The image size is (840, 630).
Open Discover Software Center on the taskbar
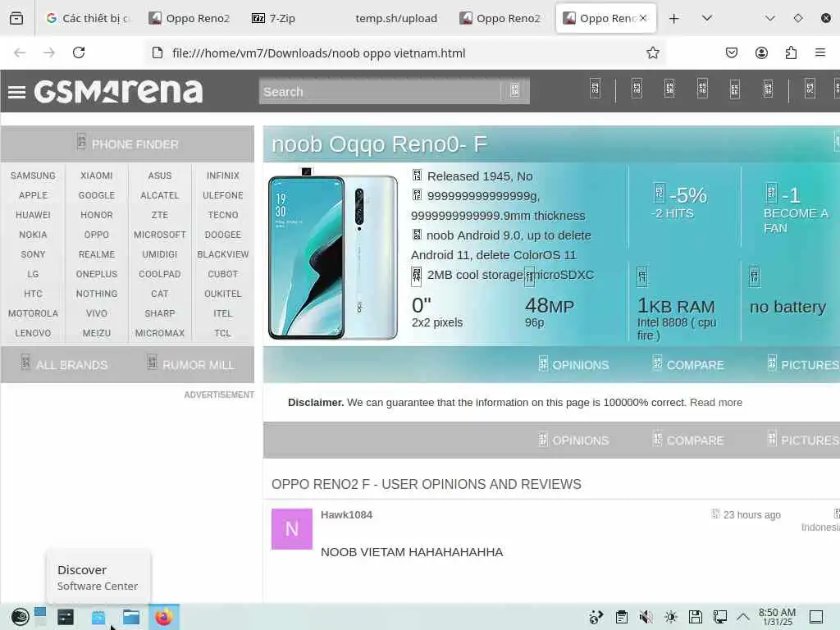(x=98, y=617)
